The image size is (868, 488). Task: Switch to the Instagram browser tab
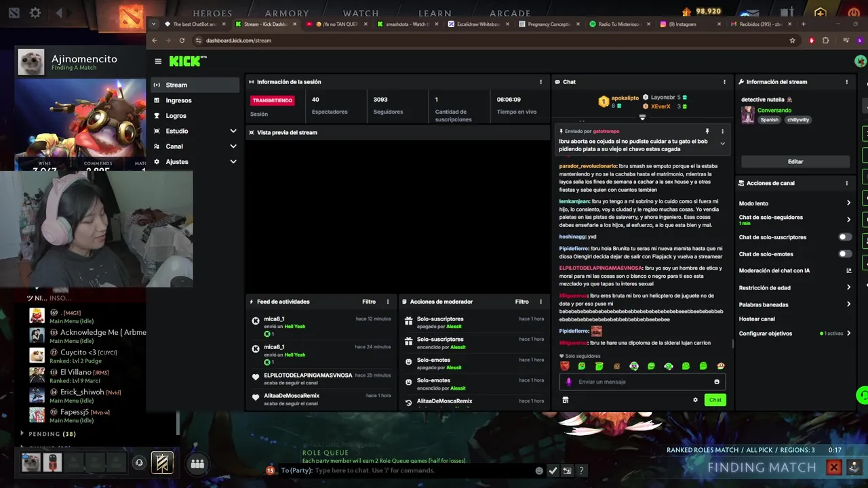pyautogui.click(x=688, y=24)
